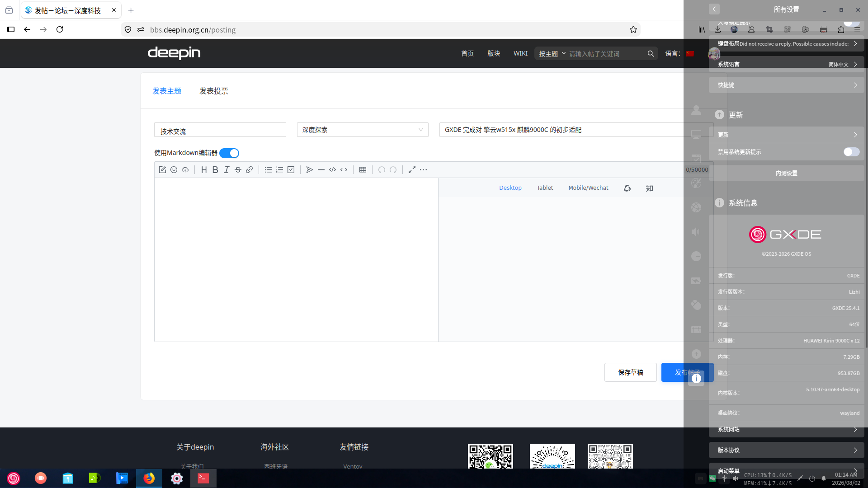Click the 内测设置 button in settings
Viewport: 868px width, 488px height.
tap(787, 173)
